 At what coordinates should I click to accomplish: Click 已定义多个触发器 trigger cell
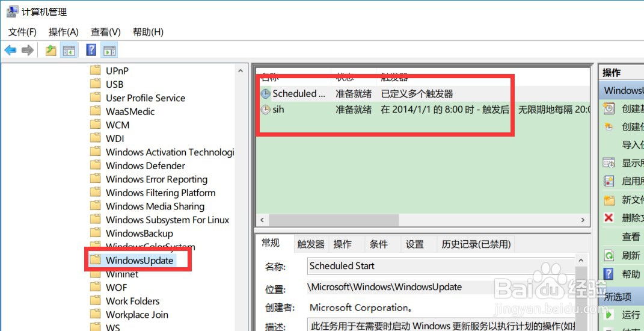tap(417, 94)
